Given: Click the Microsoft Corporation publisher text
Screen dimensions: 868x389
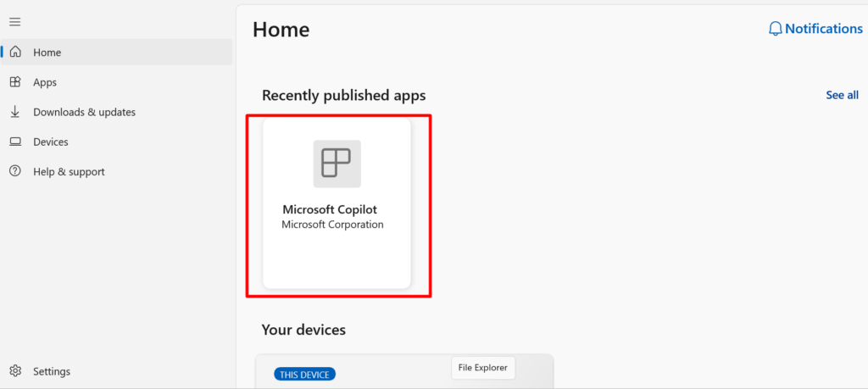Looking at the screenshot, I should pos(332,225).
